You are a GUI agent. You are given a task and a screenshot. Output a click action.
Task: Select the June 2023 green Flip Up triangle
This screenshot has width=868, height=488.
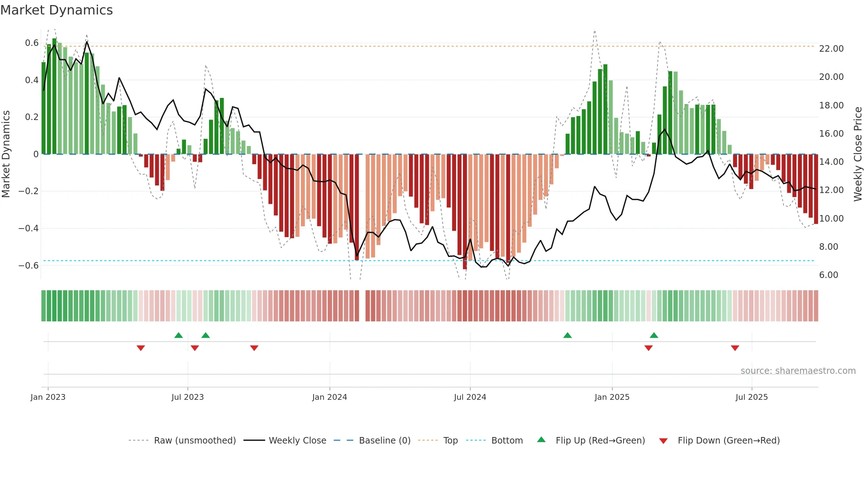coord(179,335)
